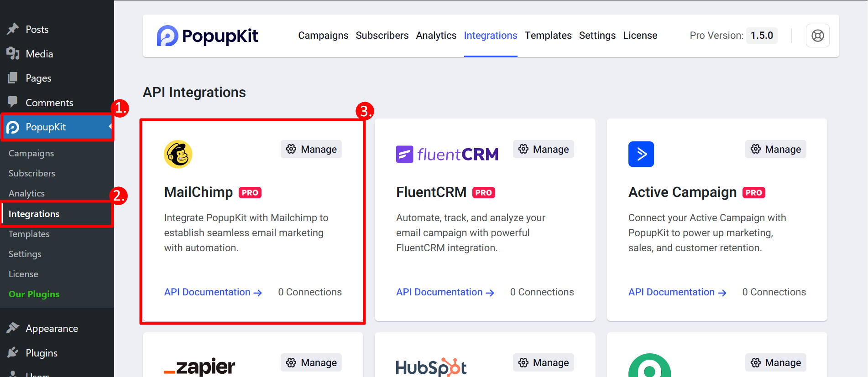Click the API Integrations heading
The image size is (868, 377).
(194, 93)
